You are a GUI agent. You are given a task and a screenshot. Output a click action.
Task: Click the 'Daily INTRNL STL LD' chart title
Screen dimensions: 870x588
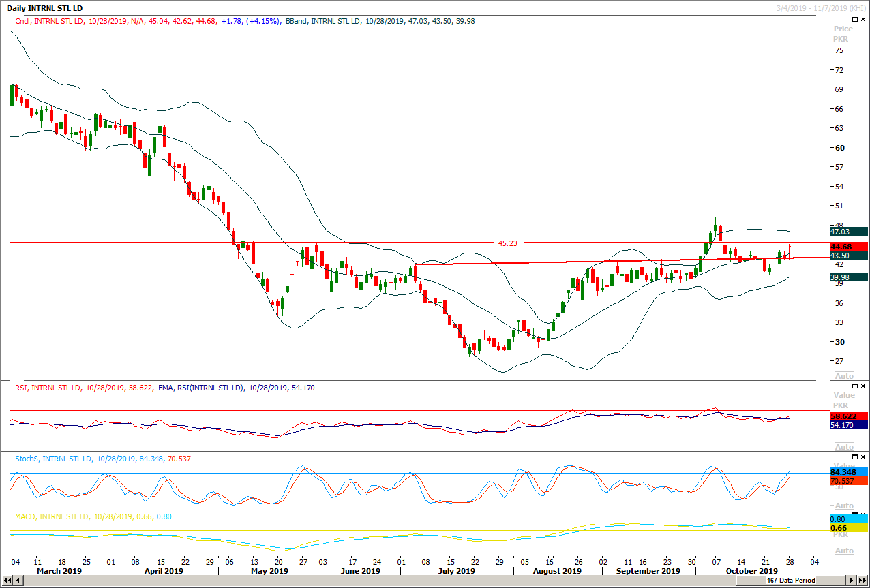(44, 8)
